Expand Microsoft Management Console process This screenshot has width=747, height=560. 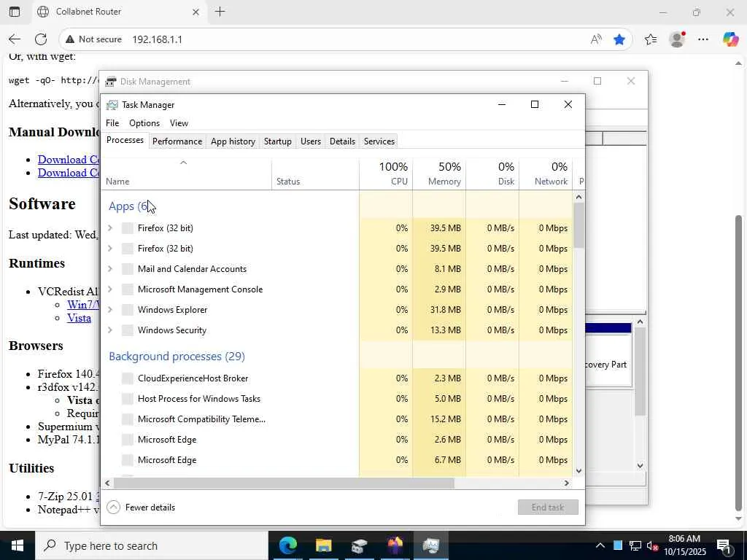click(x=110, y=289)
